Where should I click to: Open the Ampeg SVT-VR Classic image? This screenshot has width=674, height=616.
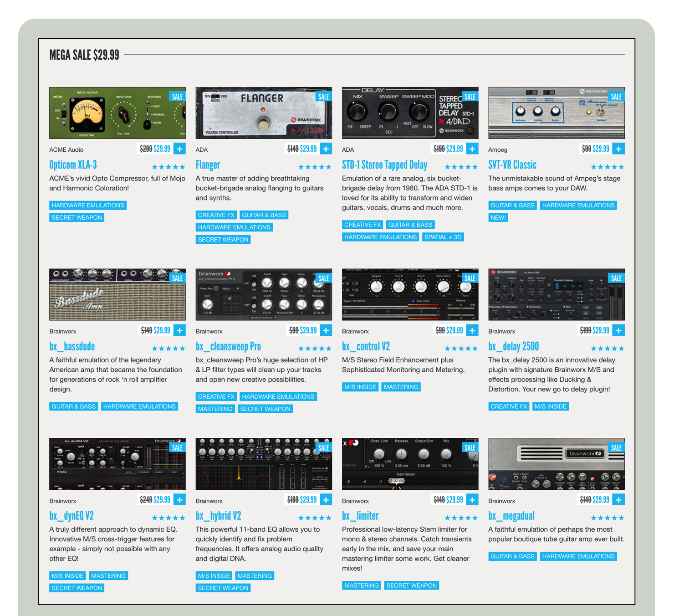[557, 113]
